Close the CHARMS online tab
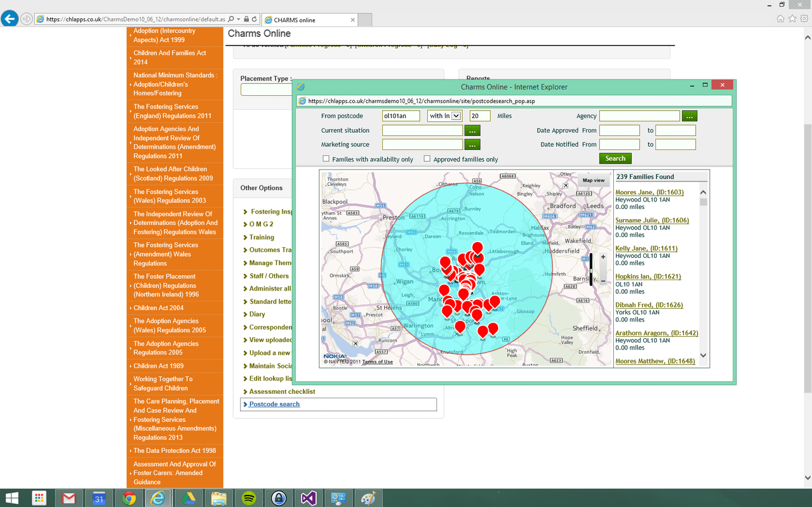Image resolution: width=812 pixels, height=507 pixels. [x=353, y=20]
